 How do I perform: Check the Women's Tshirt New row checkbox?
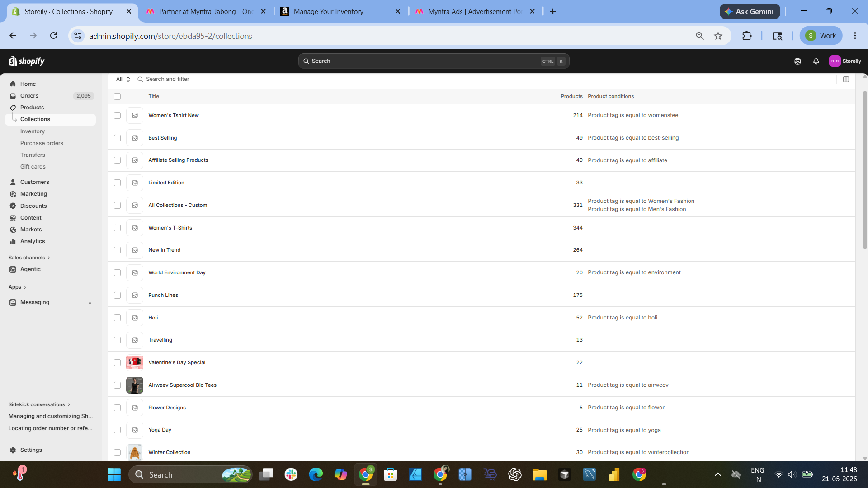click(x=118, y=115)
